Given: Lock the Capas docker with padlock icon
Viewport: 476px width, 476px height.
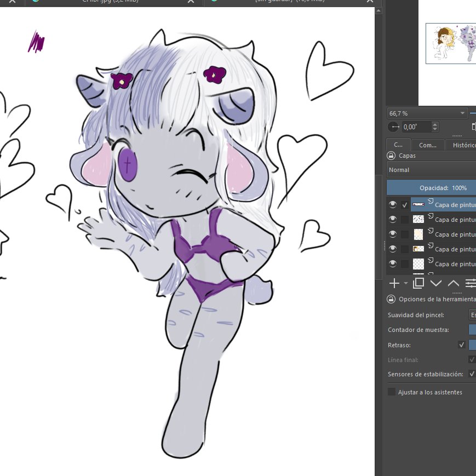Looking at the screenshot, I should coord(391,156).
